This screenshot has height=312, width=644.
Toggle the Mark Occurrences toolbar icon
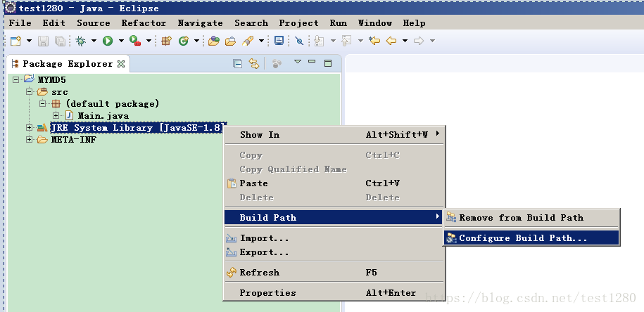299,41
